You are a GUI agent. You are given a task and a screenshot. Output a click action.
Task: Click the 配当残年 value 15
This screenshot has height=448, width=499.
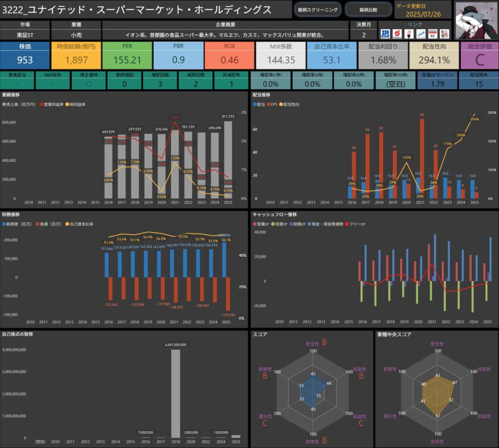coord(479,84)
